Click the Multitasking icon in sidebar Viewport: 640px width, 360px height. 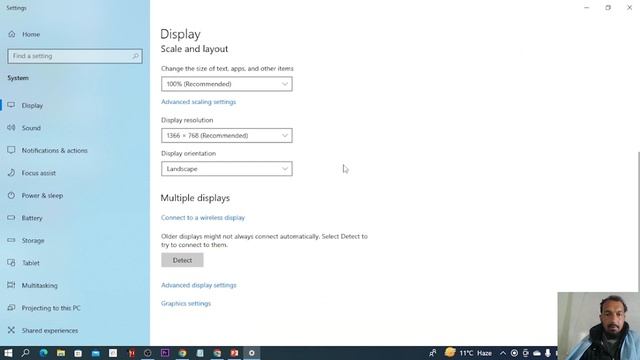click(11, 285)
